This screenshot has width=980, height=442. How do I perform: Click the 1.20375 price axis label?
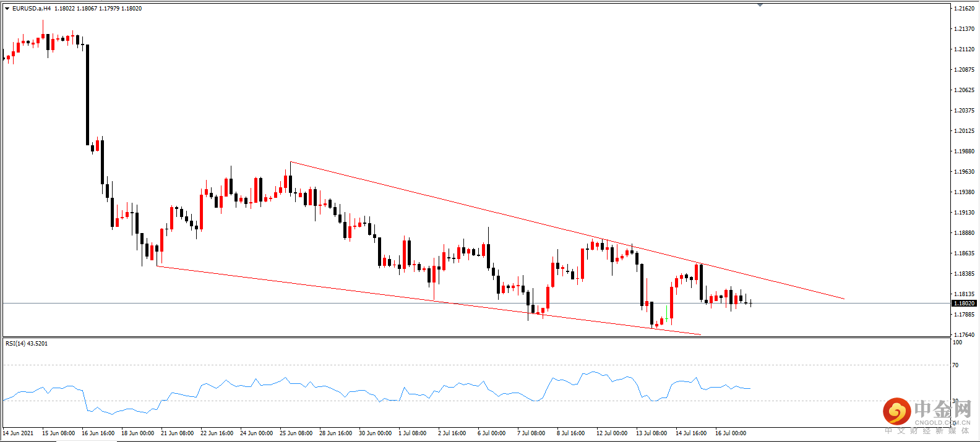(964, 111)
